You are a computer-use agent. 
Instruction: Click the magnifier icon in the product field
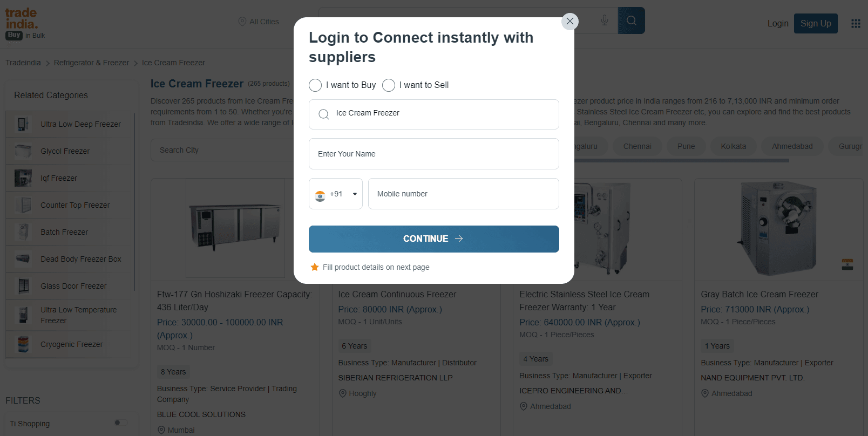tap(323, 114)
